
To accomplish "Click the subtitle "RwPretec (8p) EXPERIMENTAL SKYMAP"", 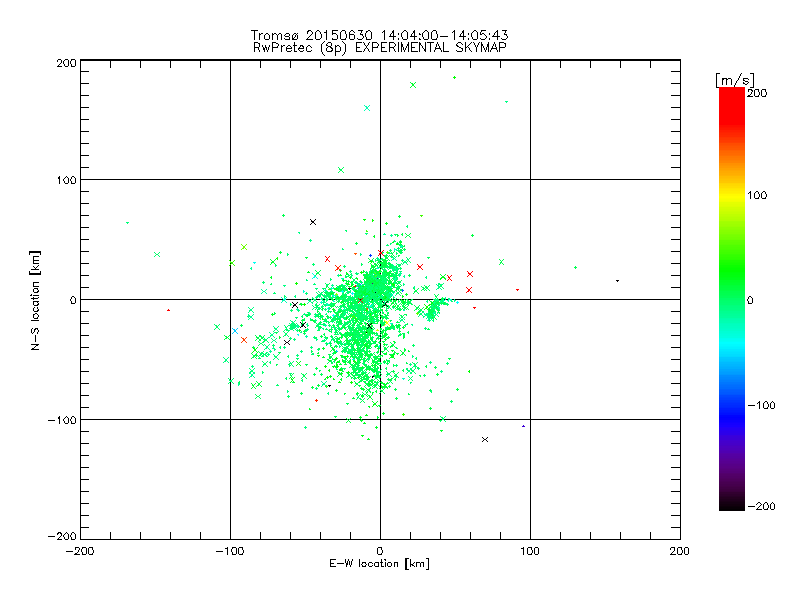I will pos(380,47).
